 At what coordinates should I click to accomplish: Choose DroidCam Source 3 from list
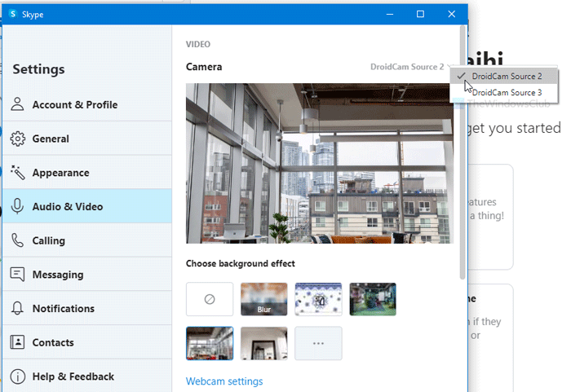pyautogui.click(x=503, y=92)
